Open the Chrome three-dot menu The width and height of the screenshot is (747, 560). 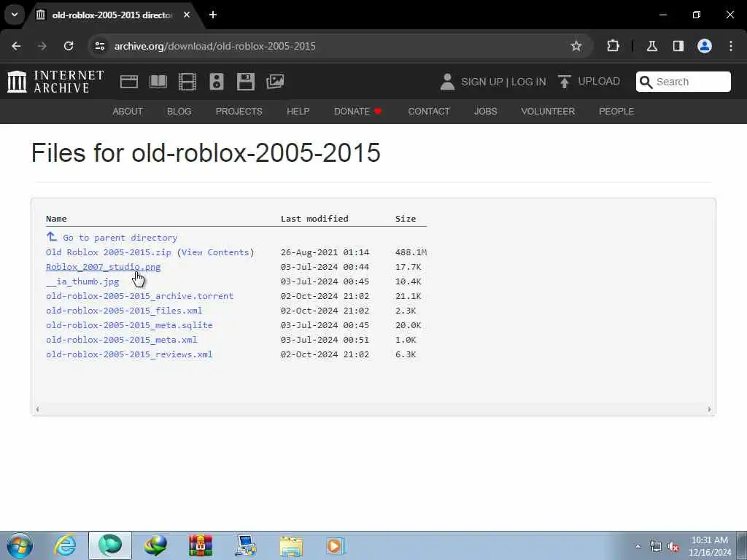coord(731,46)
